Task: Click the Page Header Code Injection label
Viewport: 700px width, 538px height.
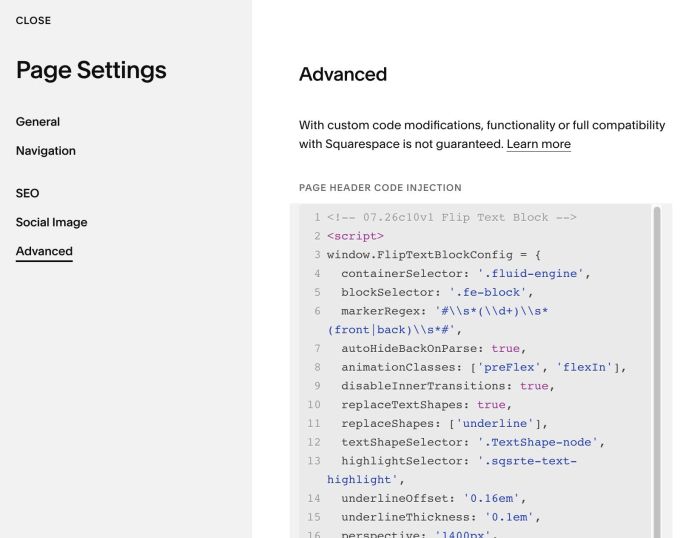Action: click(x=380, y=188)
